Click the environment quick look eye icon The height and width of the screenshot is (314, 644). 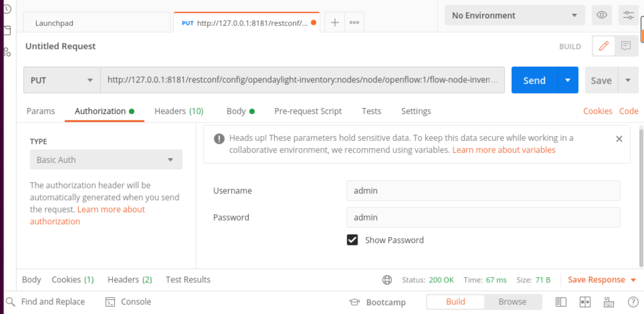pos(601,15)
